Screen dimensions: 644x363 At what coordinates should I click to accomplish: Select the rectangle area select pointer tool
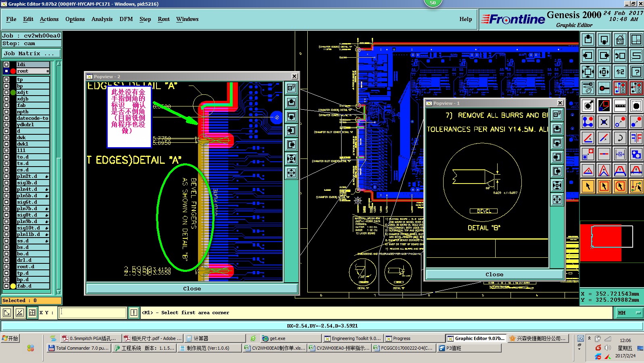(x=604, y=186)
